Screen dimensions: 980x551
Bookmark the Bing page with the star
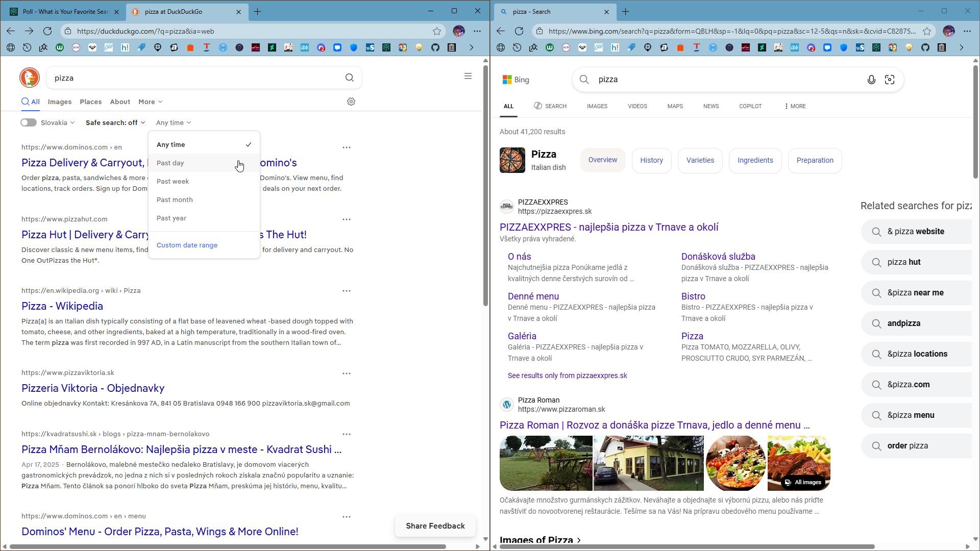(x=927, y=31)
